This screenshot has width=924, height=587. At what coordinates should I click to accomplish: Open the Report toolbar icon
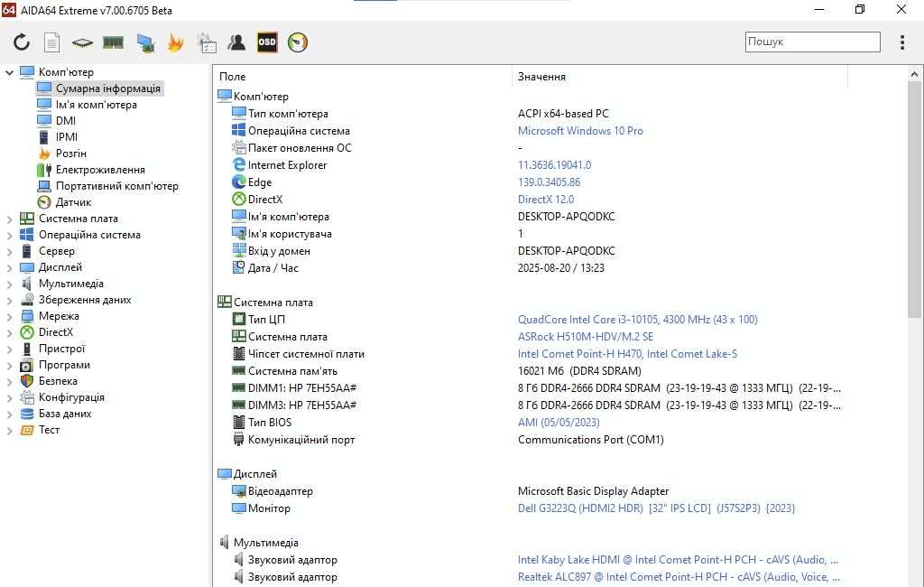point(51,42)
